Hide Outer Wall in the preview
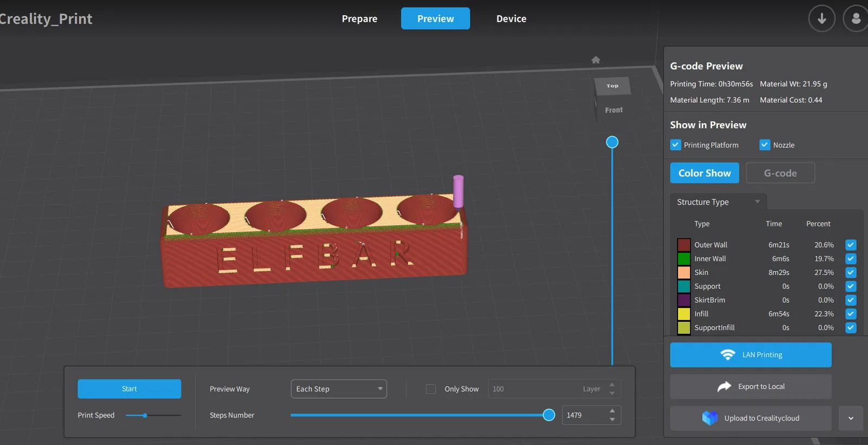 click(851, 245)
